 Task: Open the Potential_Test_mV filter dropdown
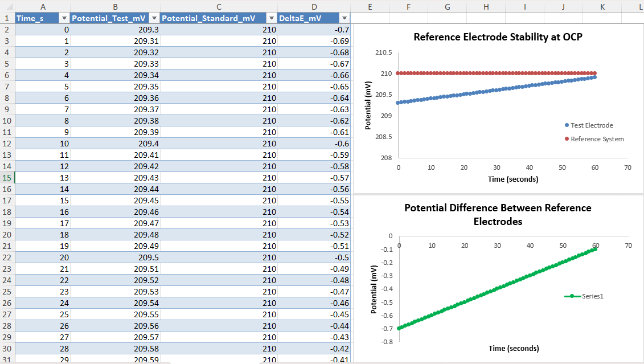pyautogui.click(x=154, y=18)
